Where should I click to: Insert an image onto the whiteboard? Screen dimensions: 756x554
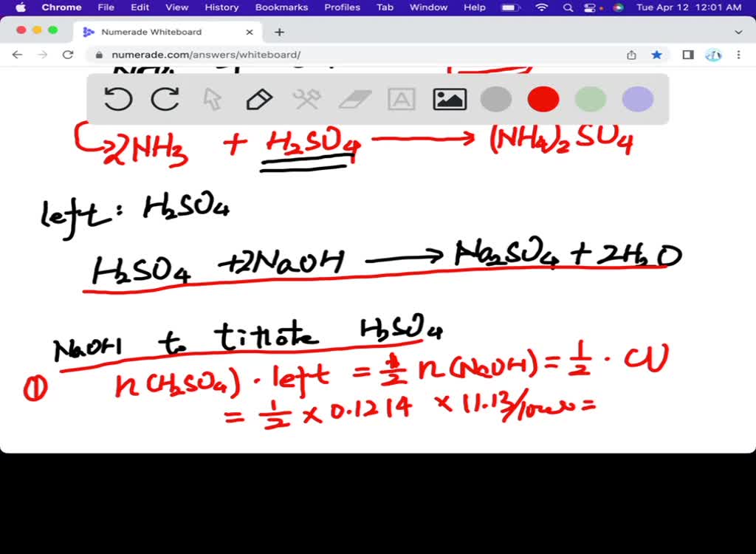[x=450, y=99]
